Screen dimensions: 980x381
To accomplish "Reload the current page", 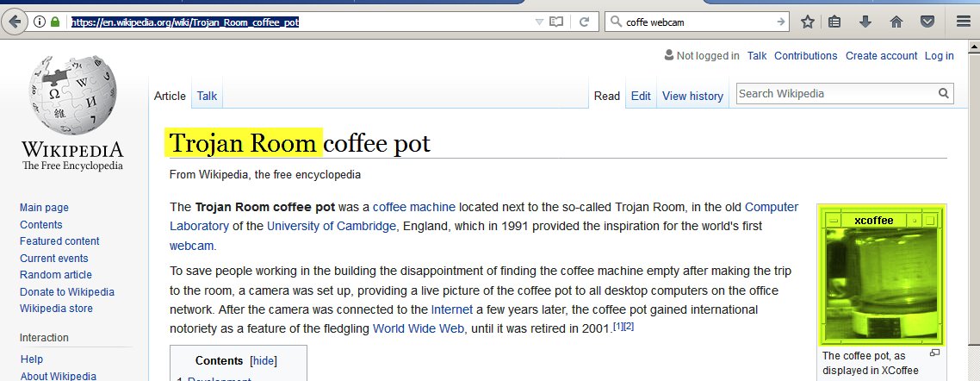I will coord(583,22).
